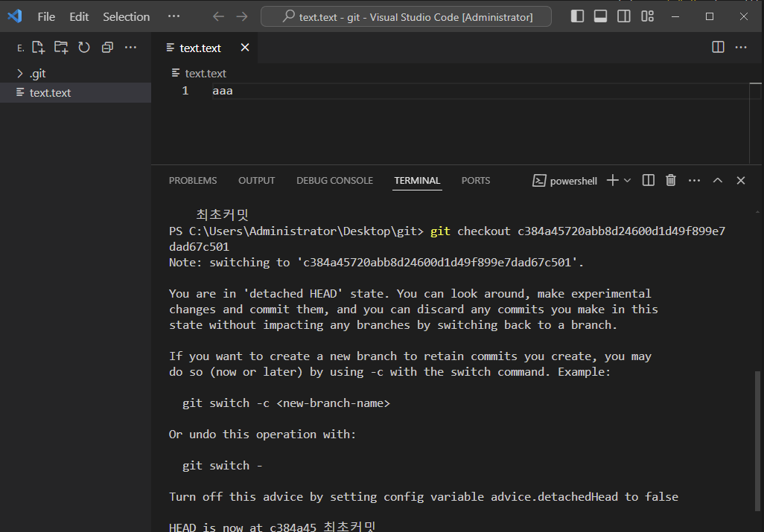Screen dimensions: 764x532
Task: Split the editor to the right
Action: (718, 48)
